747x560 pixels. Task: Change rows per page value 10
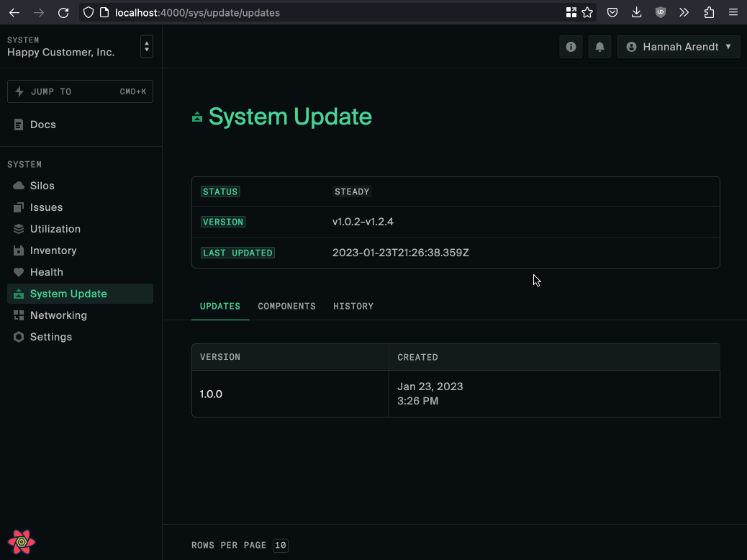pos(281,545)
